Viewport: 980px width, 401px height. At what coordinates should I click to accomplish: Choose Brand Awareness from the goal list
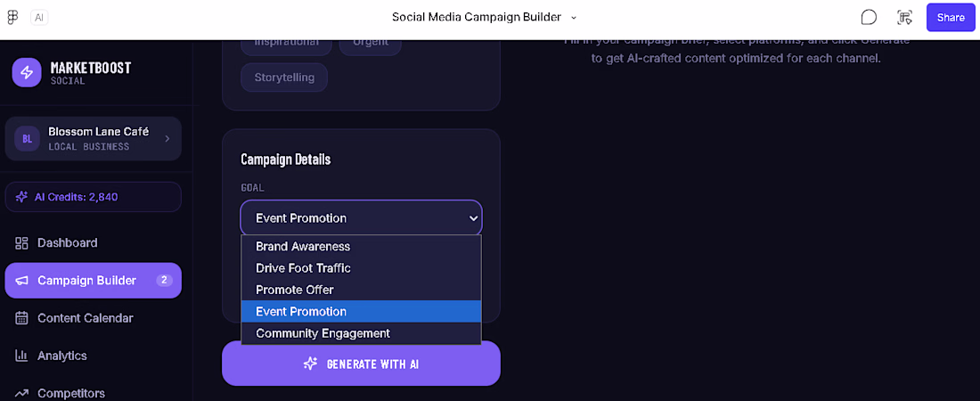(x=361, y=247)
